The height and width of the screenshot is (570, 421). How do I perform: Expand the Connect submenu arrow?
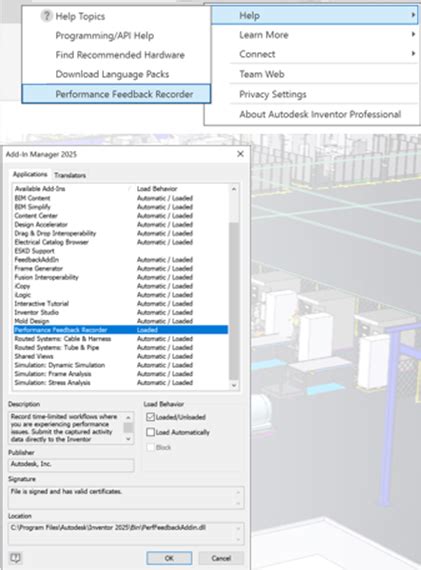(x=413, y=53)
